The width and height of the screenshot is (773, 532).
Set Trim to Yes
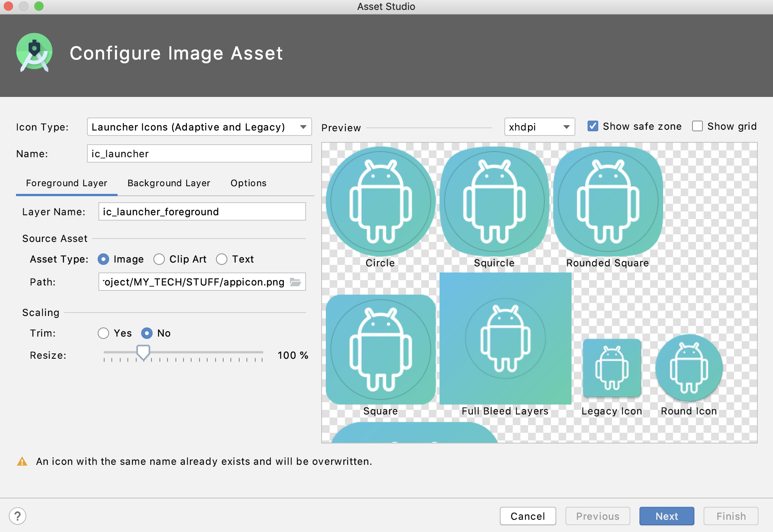103,333
